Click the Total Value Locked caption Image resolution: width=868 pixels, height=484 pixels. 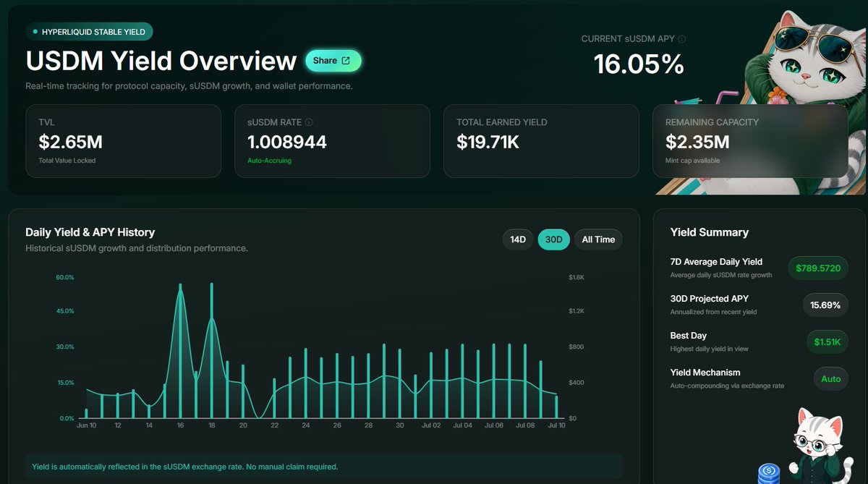tap(67, 161)
